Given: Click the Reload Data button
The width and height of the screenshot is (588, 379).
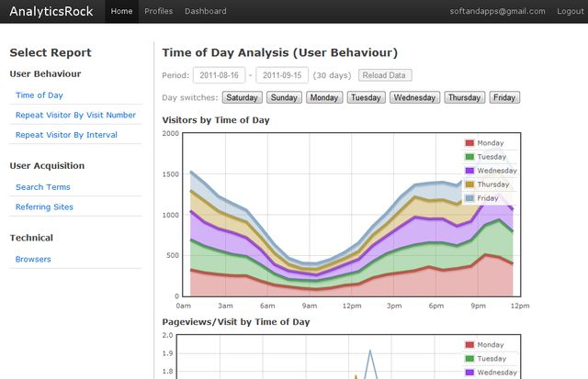Looking at the screenshot, I should tap(385, 75).
